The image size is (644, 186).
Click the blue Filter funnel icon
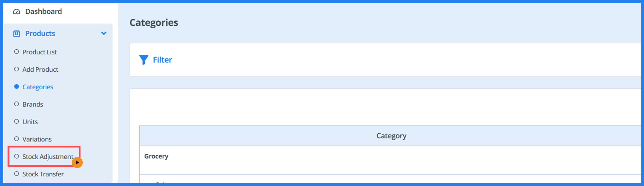[x=144, y=60]
